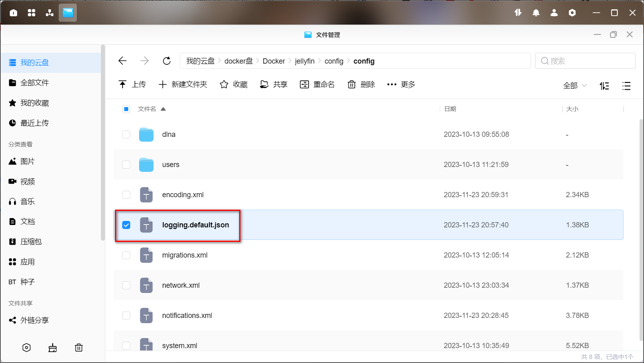
Task: Toggle the select-all checkbox in header
Action: click(x=126, y=109)
